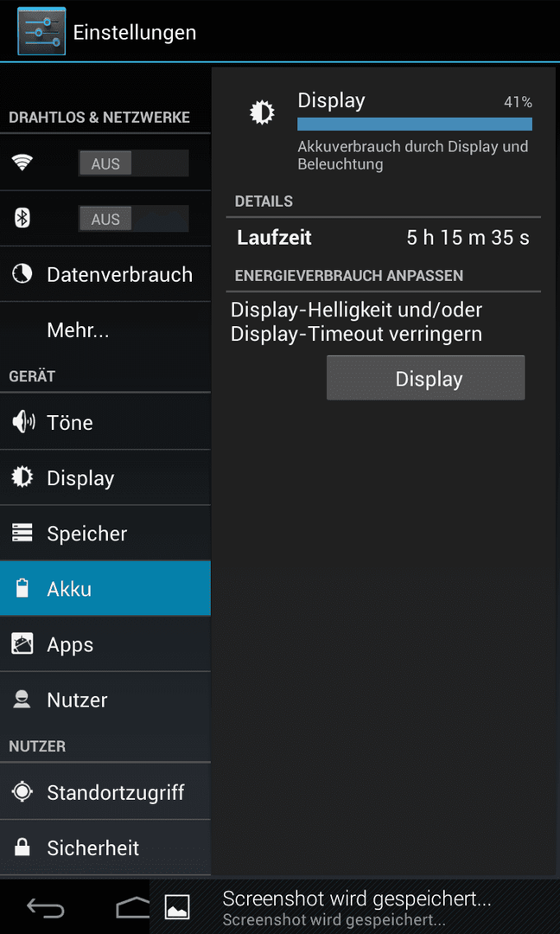Open Nutzer settings entry

105,700
